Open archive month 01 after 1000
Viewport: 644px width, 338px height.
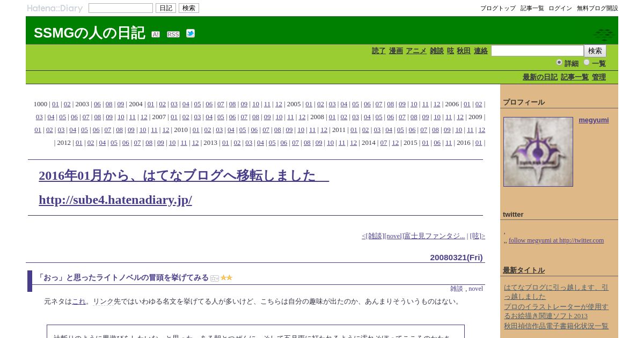pyautogui.click(x=55, y=104)
